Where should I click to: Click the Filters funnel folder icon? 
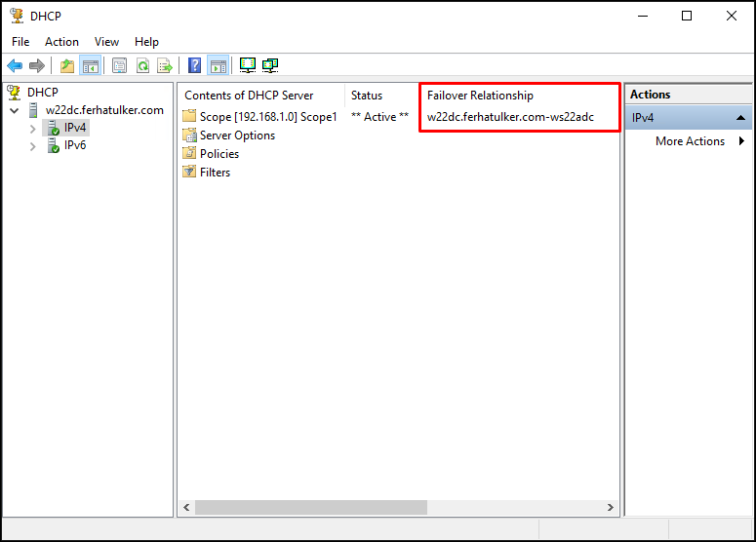coord(189,172)
